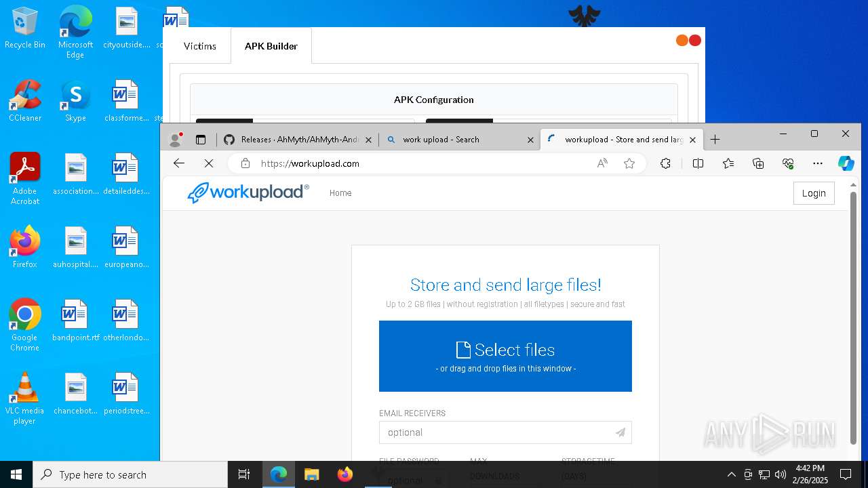The height and width of the screenshot is (488, 868).
Task: Select the chancebot image file on desktop
Action: (x=75, y=394)
